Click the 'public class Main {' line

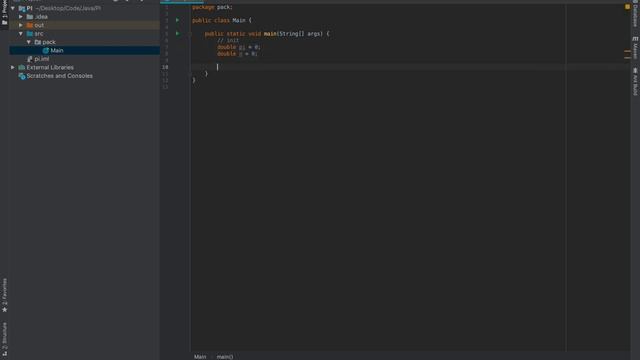[x=222, y=20]
